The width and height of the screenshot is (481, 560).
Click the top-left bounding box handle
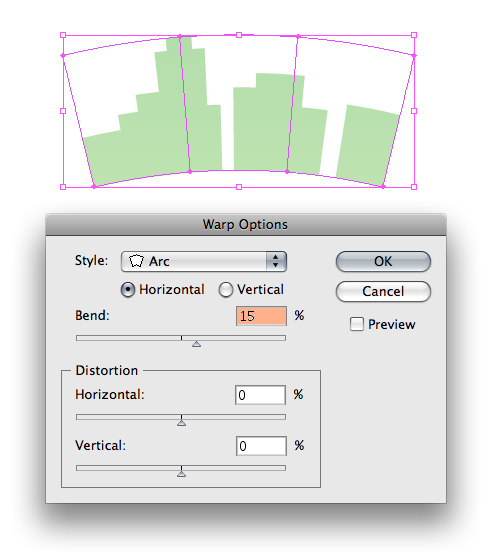[63, 35]
